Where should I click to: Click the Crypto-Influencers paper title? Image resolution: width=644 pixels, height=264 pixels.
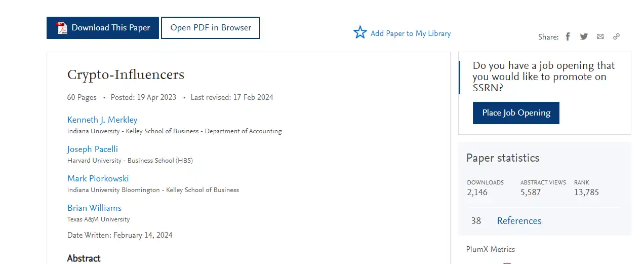126,75
